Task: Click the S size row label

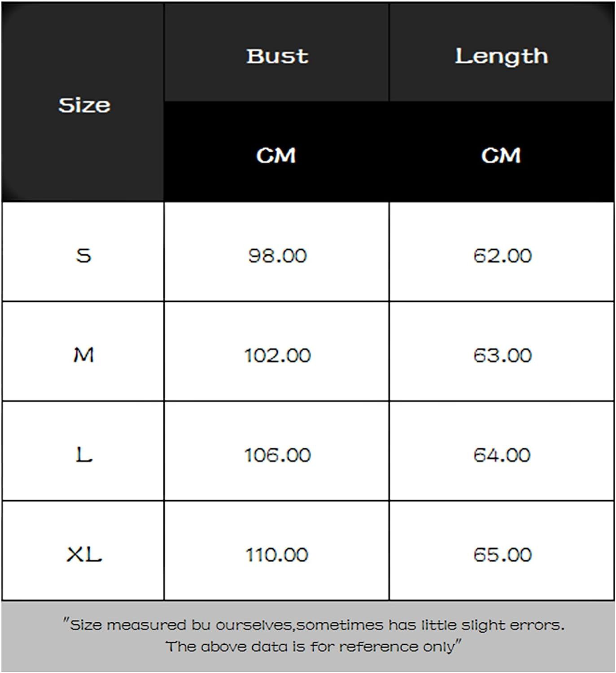Action: point(84,255)
